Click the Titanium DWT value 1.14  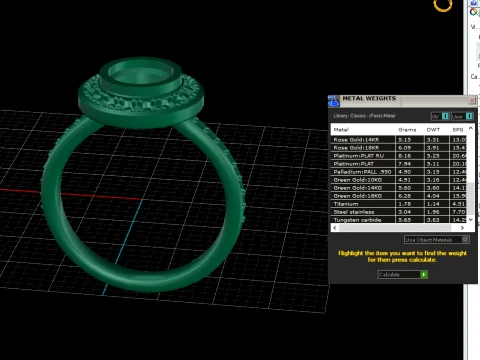pyautogui.click(x=433, y=204)
